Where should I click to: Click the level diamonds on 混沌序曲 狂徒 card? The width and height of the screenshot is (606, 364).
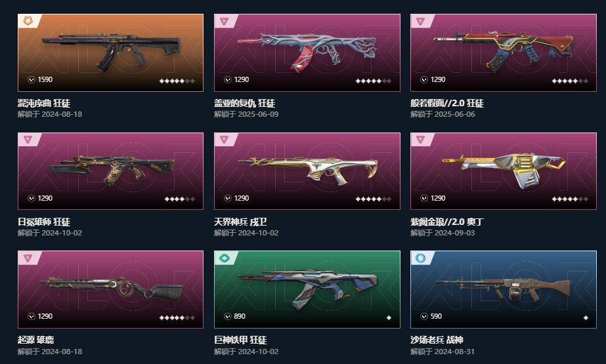pos(177,81)
